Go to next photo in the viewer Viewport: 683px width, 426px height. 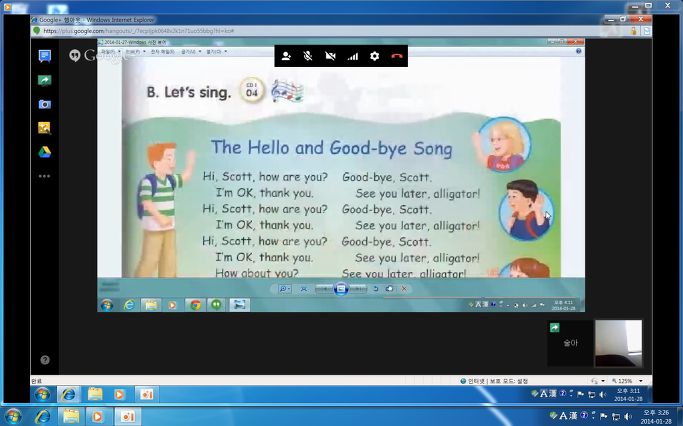[358, 289]
